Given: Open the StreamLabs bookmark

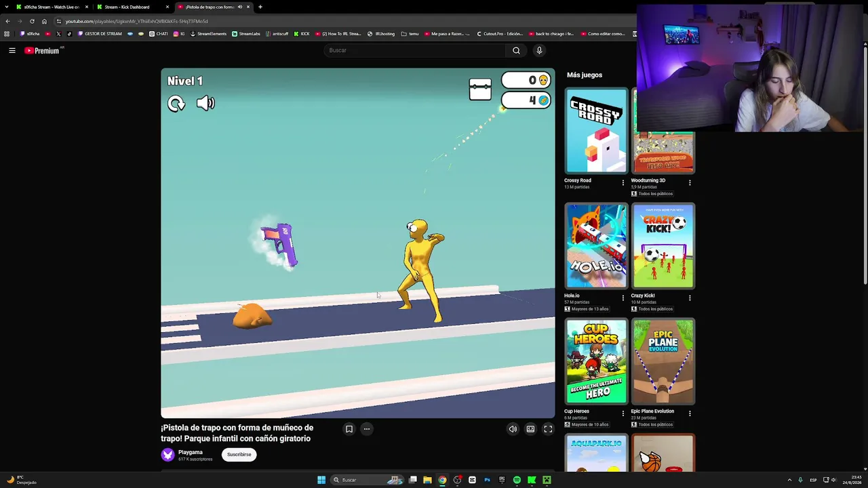Looking at the screenshot, I should (x=246, y=34).
